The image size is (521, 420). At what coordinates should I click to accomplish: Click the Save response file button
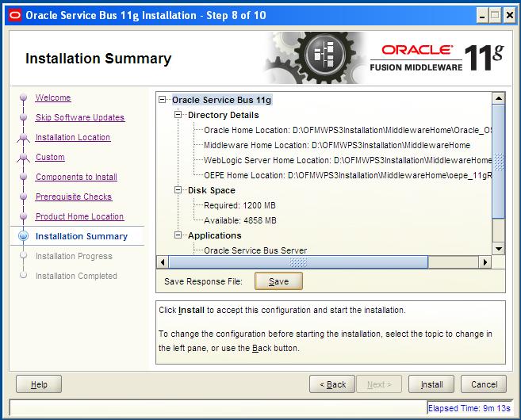point(278,281)
